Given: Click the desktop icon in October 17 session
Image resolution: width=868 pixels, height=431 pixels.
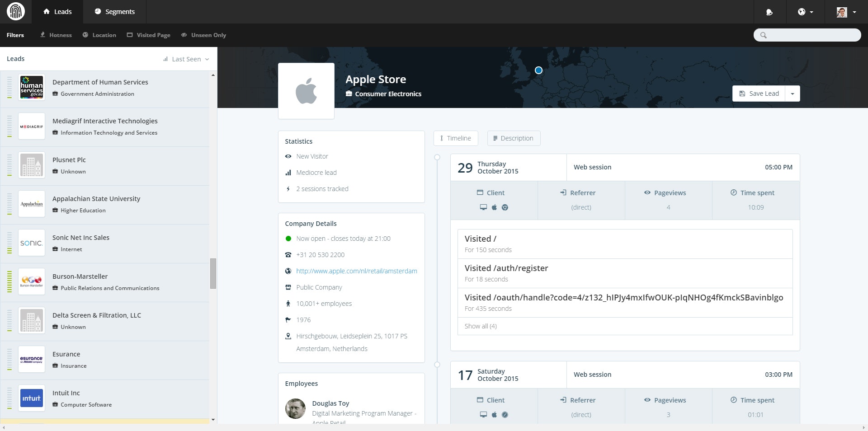Looking at the screenshot, I should click(x=483, y=415).
